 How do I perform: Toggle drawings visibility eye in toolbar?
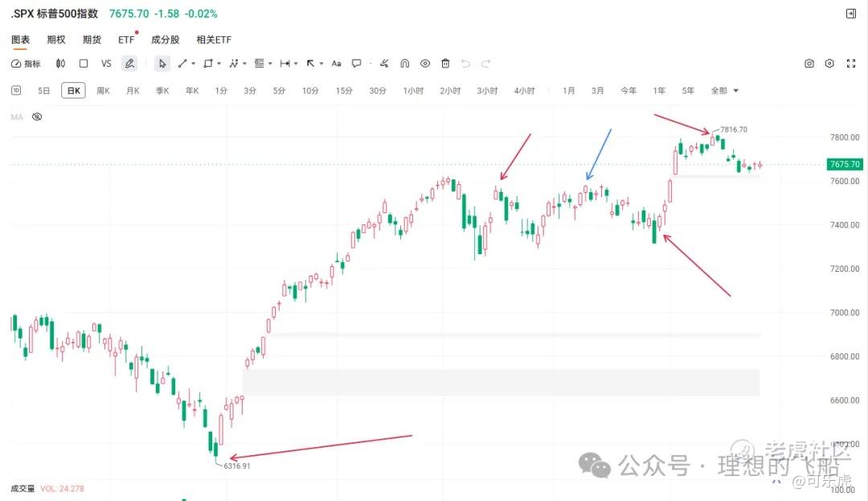(x=424, y=64)
